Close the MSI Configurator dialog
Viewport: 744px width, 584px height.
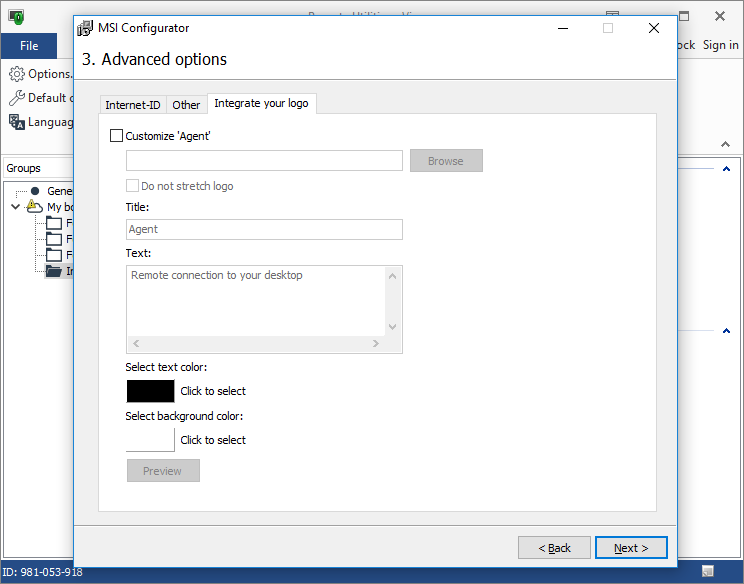(x=654, y=28)
